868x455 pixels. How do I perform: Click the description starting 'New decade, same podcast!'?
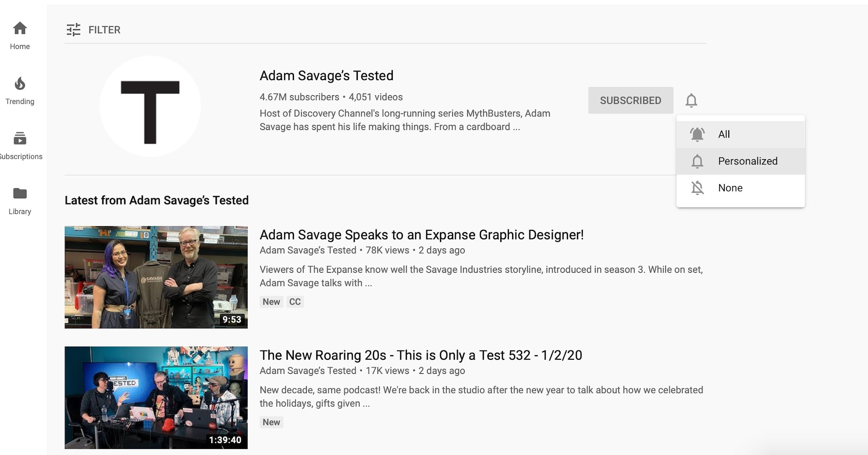(x=481, y=397)
